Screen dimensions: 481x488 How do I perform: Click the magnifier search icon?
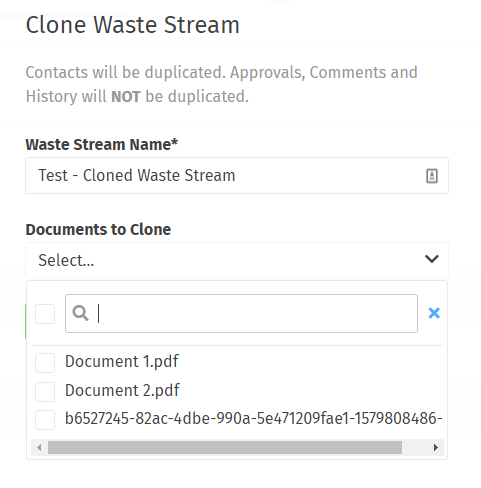pos(81,313)
